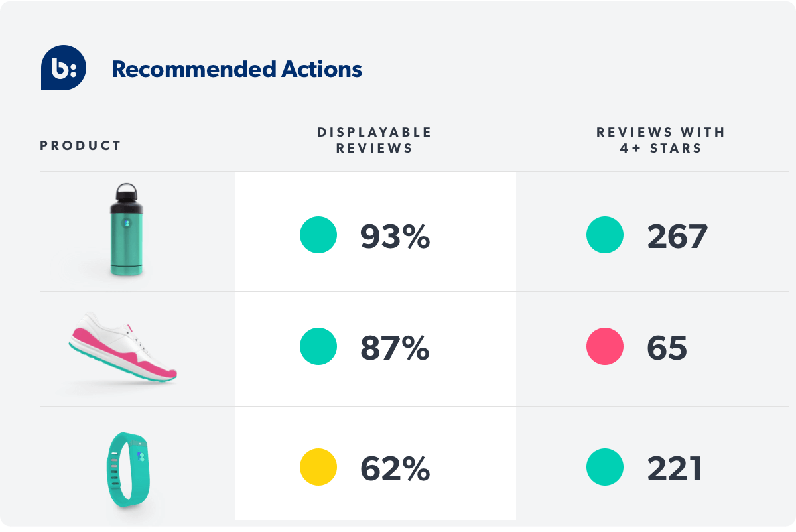
Task: Open the teal fitness band image
Action: pyautogui.click(x=127, y=470)
